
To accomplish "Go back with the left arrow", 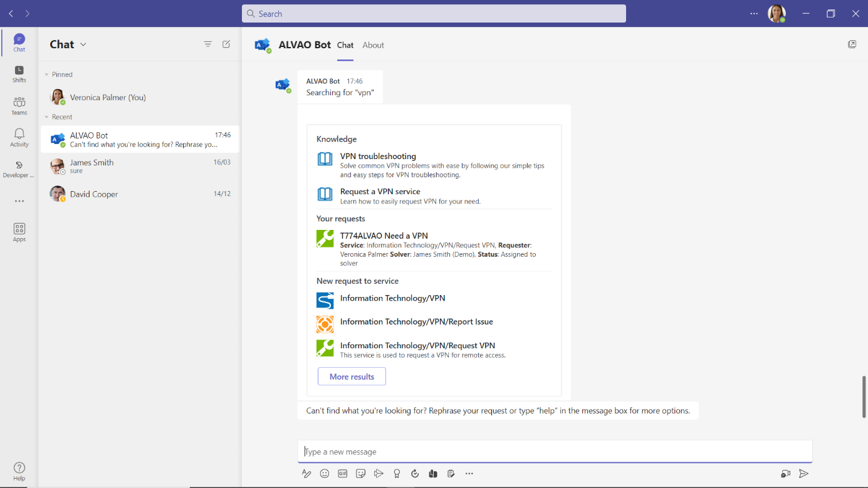I will 11,13.
